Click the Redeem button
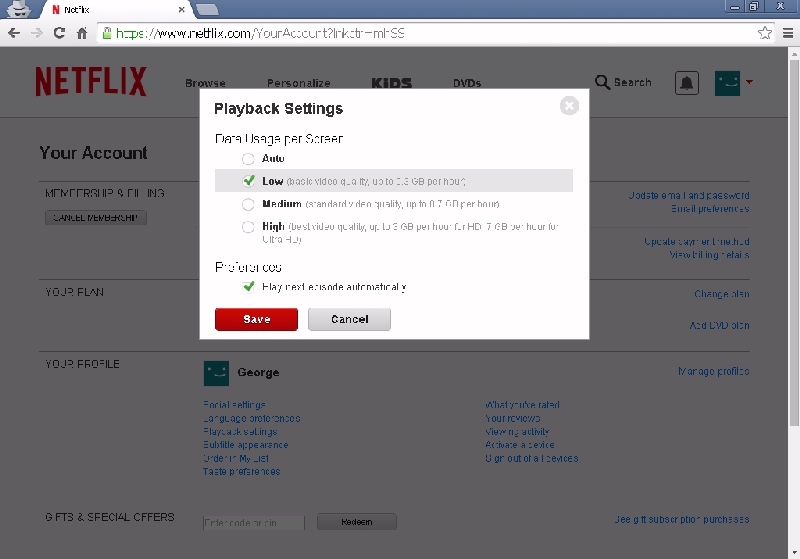 [x=357, y=522]
